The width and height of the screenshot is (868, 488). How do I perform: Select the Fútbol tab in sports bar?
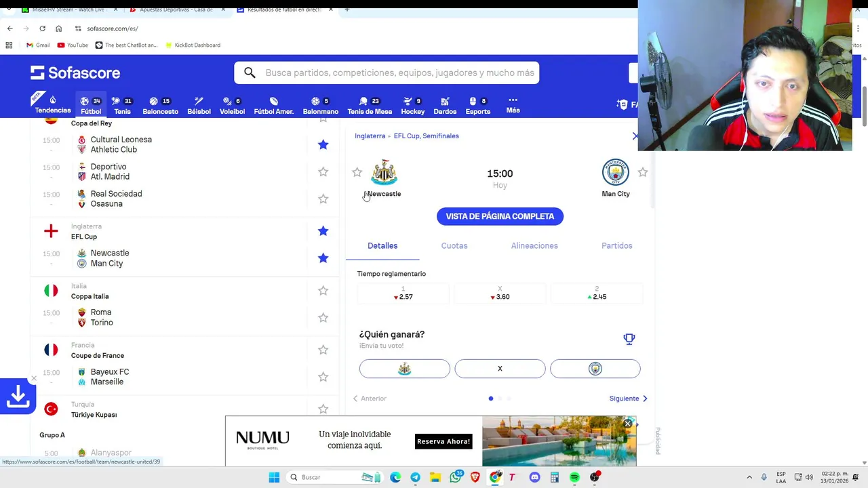click(91, 105)
